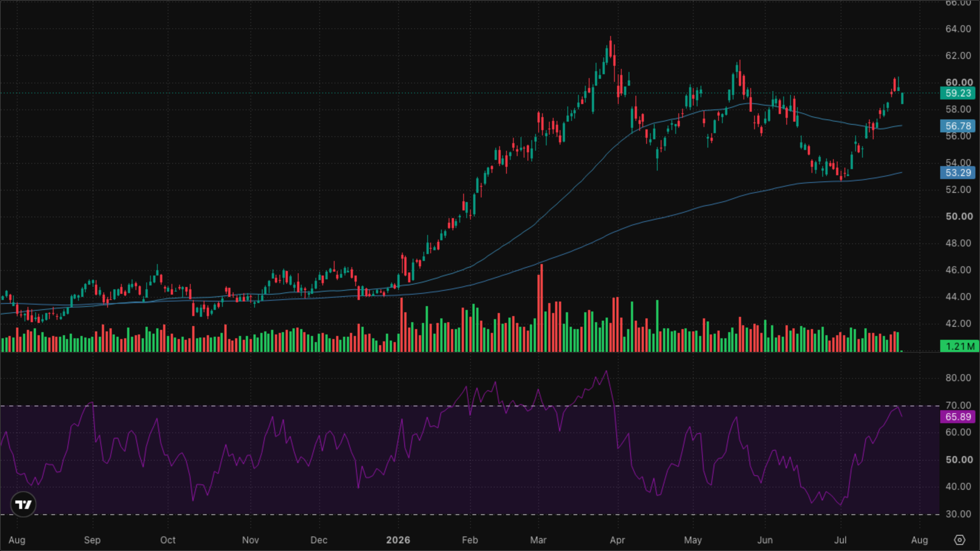Click the 64.00 price scale label
The width and height of the screenshot is (980, 551).
[958, 29]
